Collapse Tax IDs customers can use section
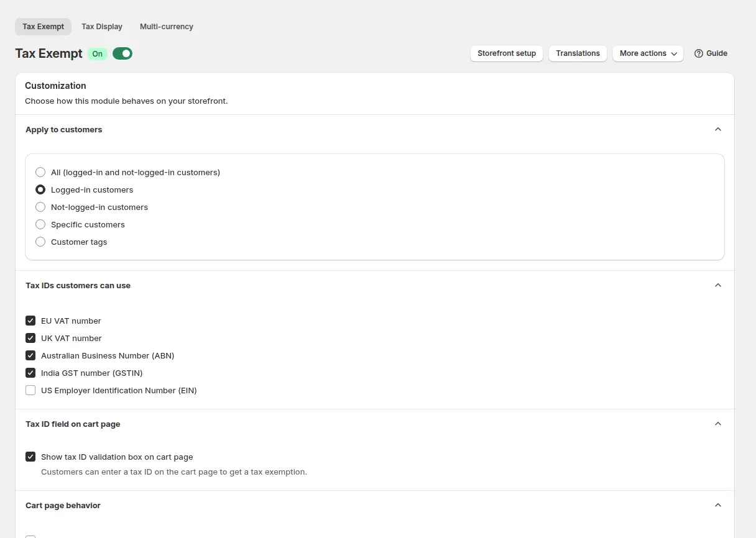Image resolution: width=756 pixels, height=538 pixels. pyautogui.click(x=718, y=285)
